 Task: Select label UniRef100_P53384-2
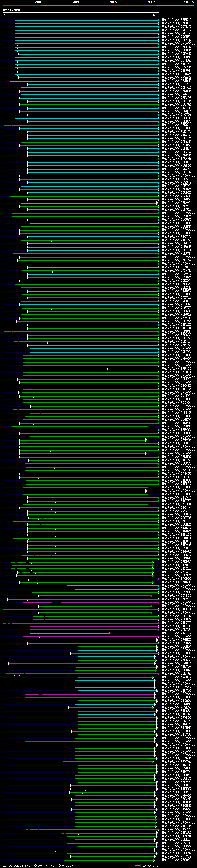click(x=179, y=504)
